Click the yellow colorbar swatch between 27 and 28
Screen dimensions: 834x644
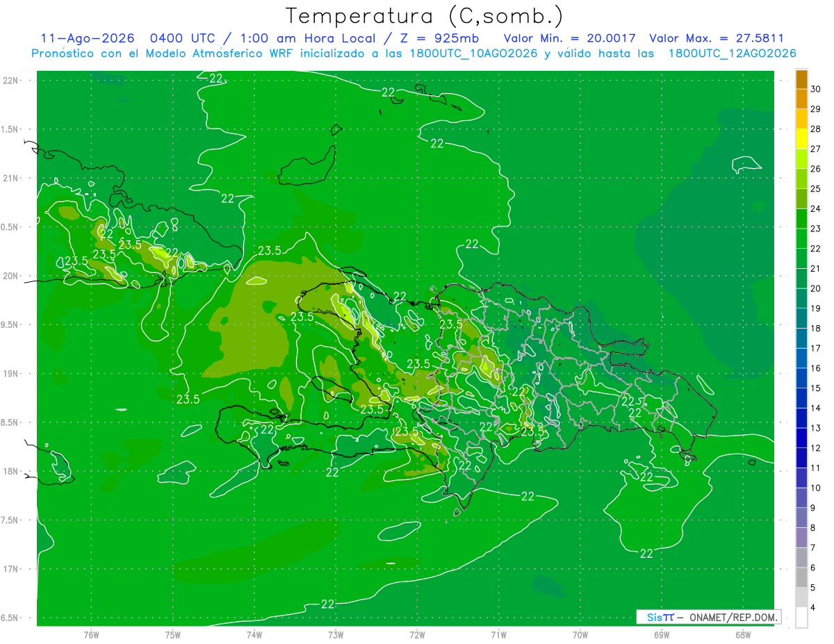pos(801,139)
